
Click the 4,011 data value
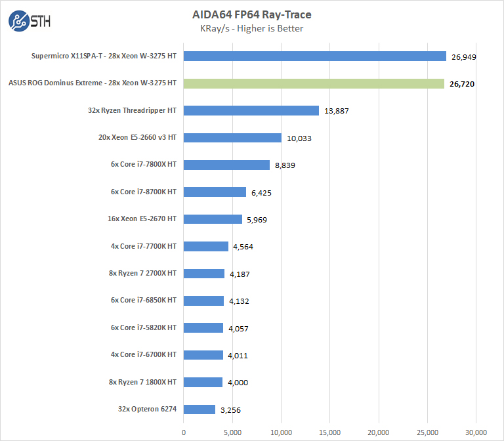(x=238, y=356)
